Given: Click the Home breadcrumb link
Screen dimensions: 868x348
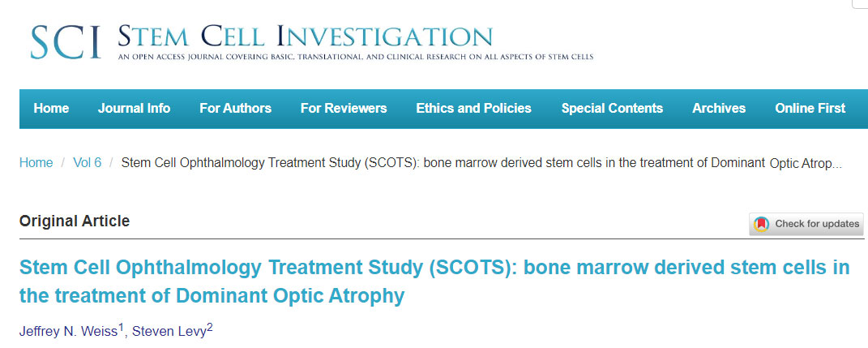Looking at the screenshot, I should pos(36,163).
